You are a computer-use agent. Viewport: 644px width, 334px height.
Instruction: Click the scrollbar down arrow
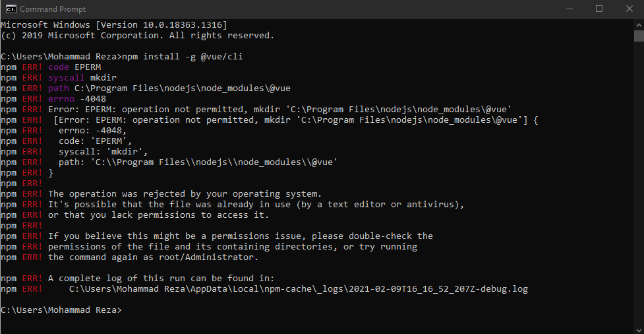click(639, 328)
